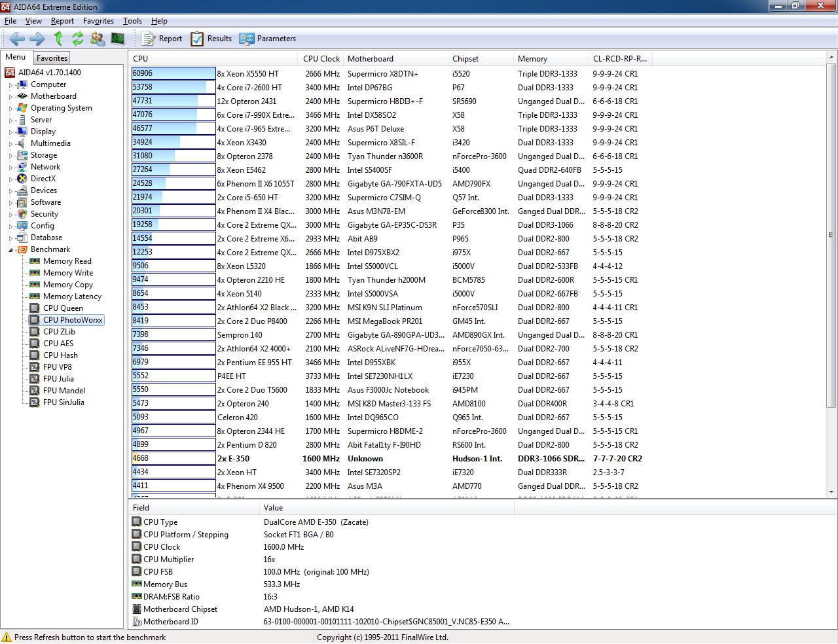
Task: Expand the Display tree node
Action: (10, 132)
